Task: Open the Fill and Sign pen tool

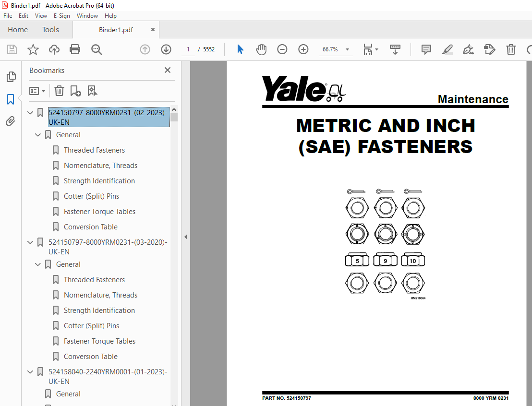Action: click(468, 49)
